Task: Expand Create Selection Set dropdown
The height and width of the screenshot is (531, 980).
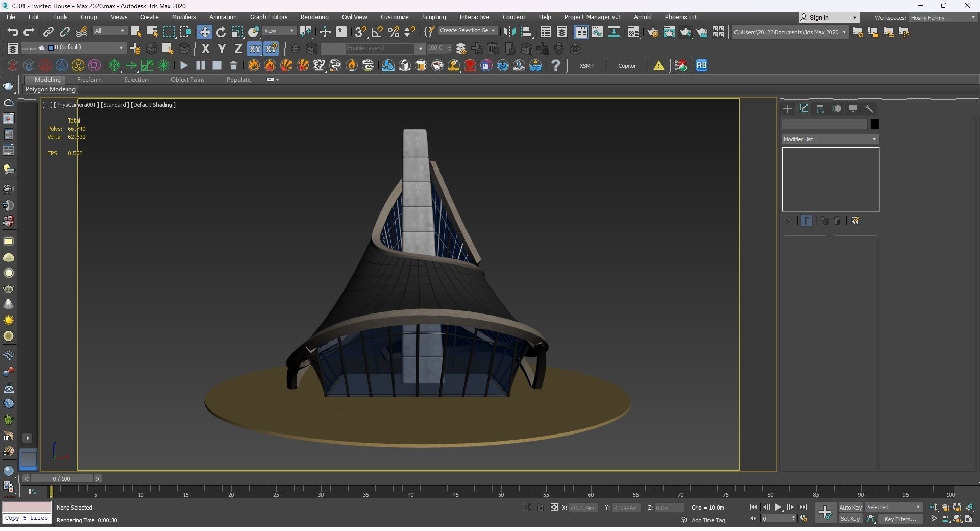Action: 467,31
